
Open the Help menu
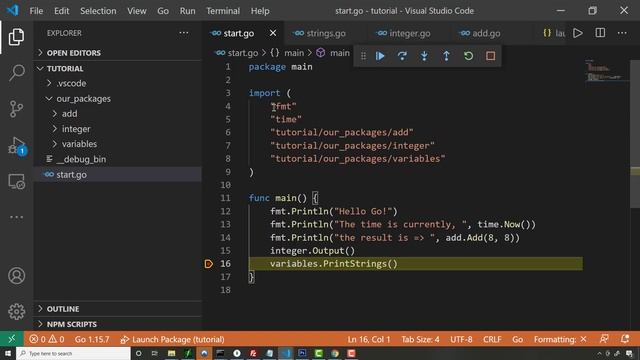click(260, 11)
